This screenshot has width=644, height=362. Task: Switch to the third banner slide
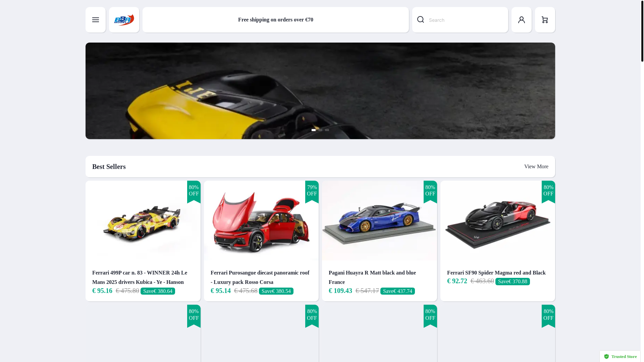coord(327,130)
